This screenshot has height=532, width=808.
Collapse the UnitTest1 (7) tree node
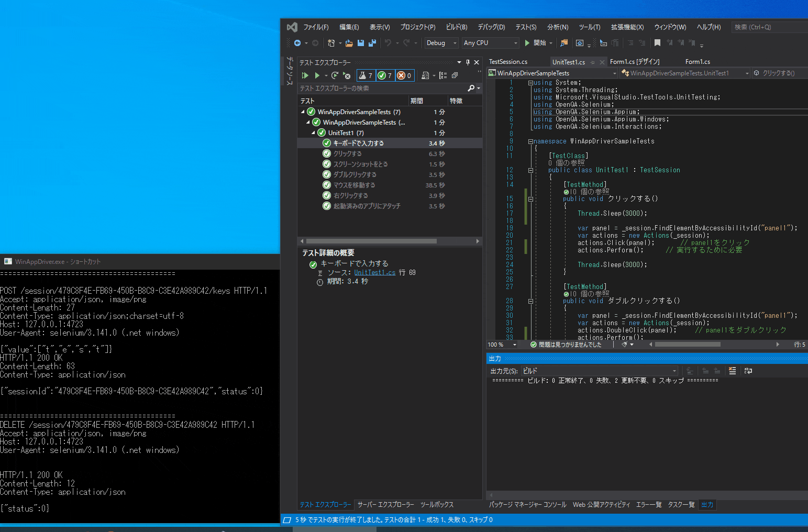(x=313, y=133)
